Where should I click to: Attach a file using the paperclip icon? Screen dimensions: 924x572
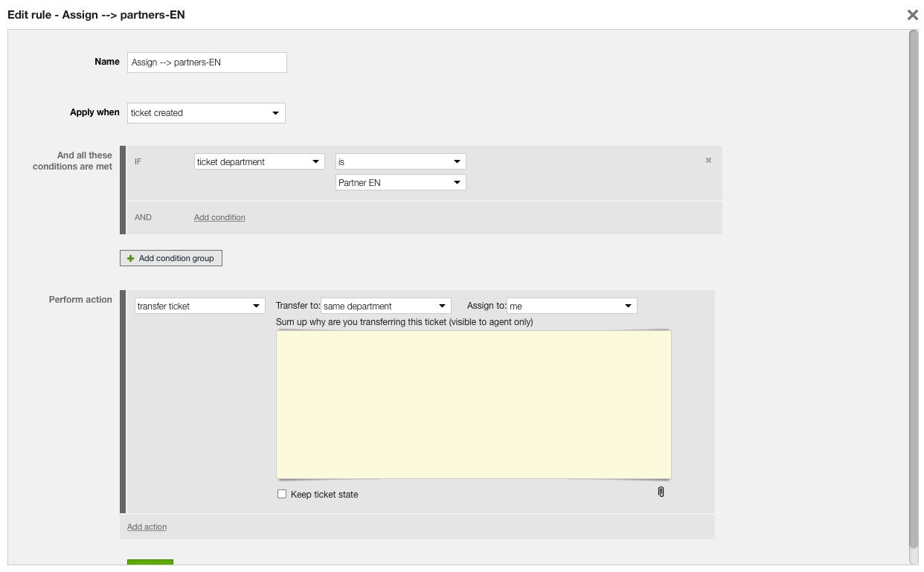click(x=661, y=492)
